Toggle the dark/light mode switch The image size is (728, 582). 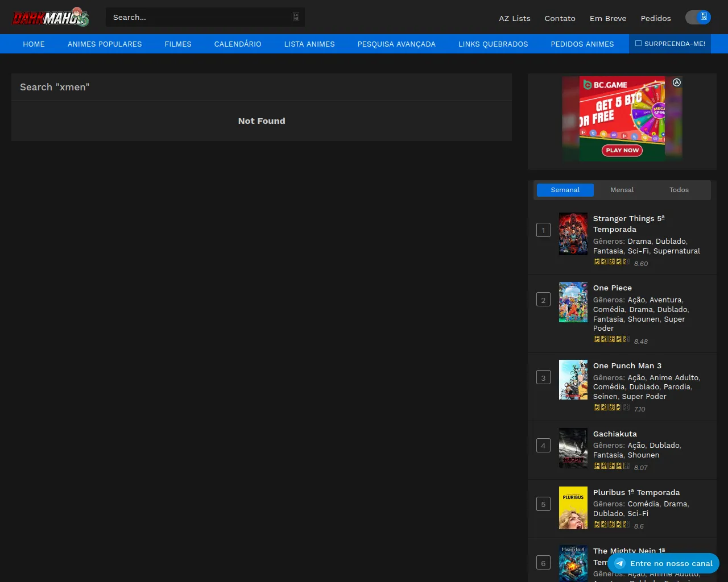coord(698,18)
